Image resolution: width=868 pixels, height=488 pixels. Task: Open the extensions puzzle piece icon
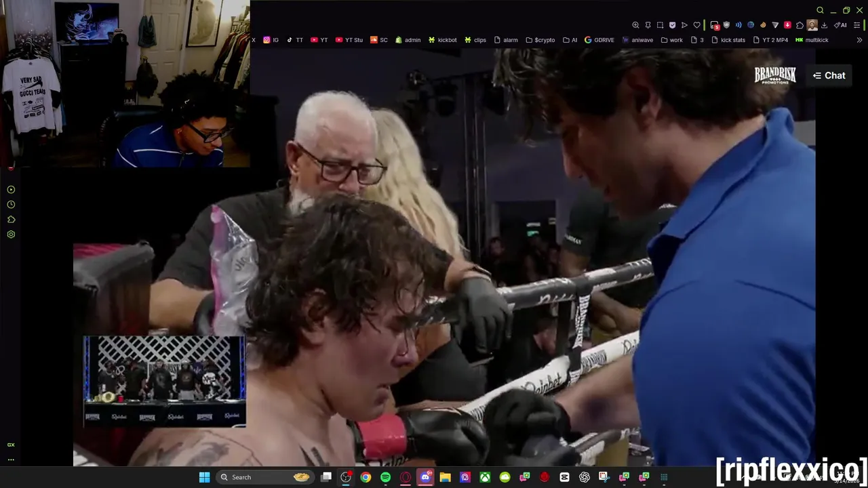coord(800,25)
